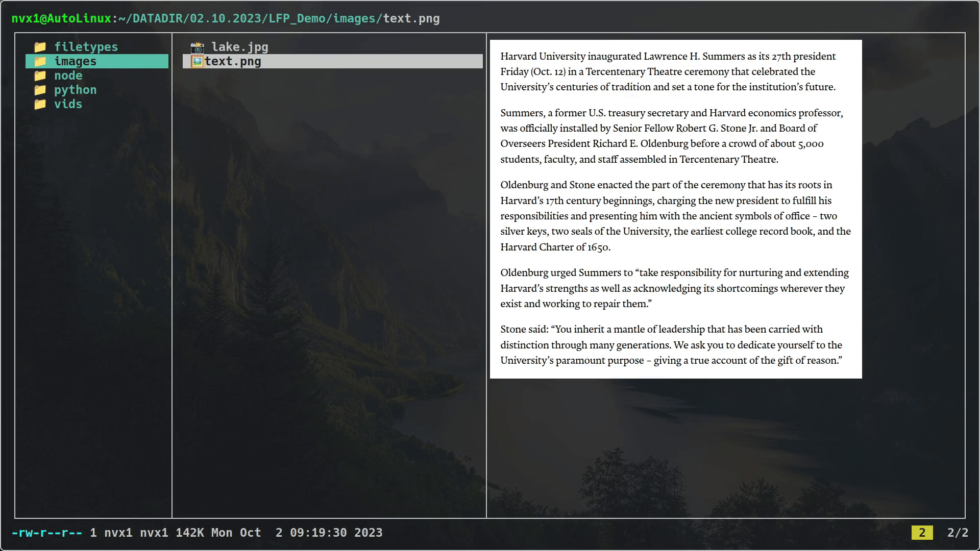Open the vids directory name
The width and height of the screenshot is (980, 551).
pos(68,104)
